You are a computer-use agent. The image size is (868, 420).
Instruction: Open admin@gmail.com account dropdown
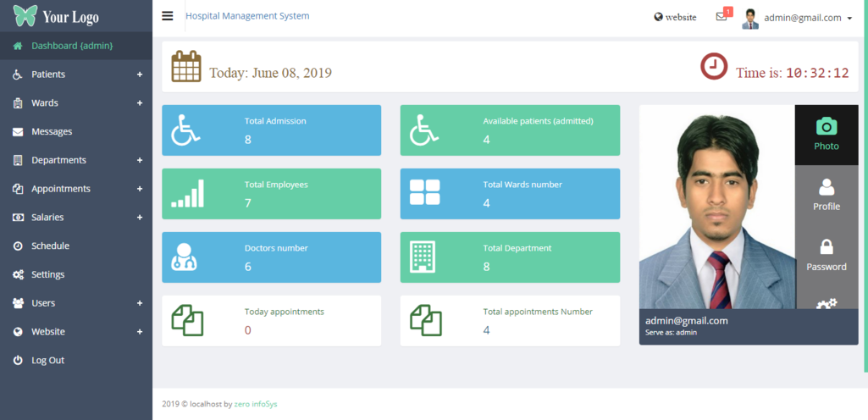[x=807, y=18]
